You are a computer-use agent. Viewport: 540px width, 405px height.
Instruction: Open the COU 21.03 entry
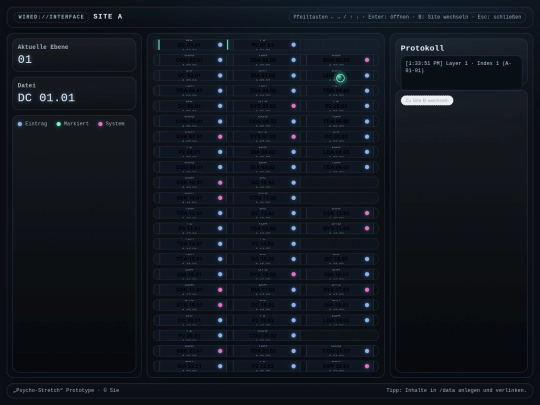[x=340, y=351]
